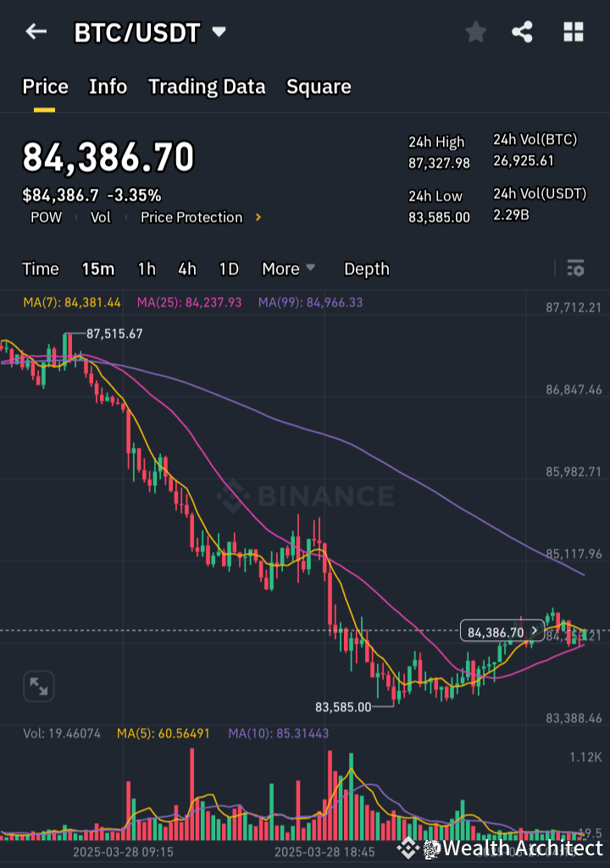The image size is (610, 868).
Task: Open Price Protection details chevron
Action: coord(258,217)
